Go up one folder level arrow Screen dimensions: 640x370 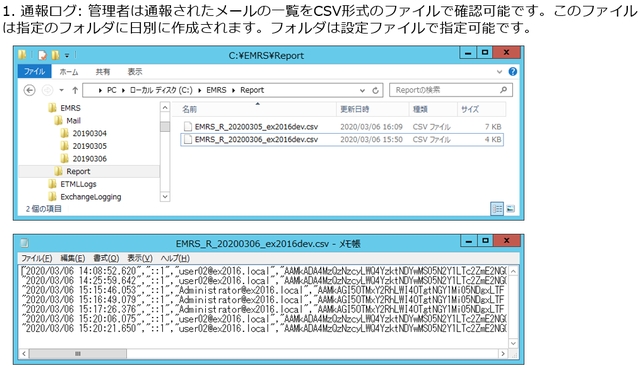[x=75, y=90]
